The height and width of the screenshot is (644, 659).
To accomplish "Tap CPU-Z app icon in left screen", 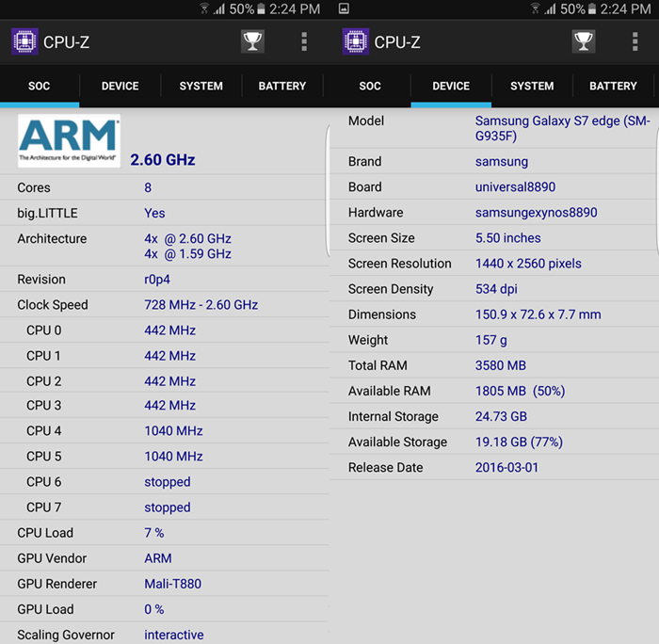I will click(24, 41).
